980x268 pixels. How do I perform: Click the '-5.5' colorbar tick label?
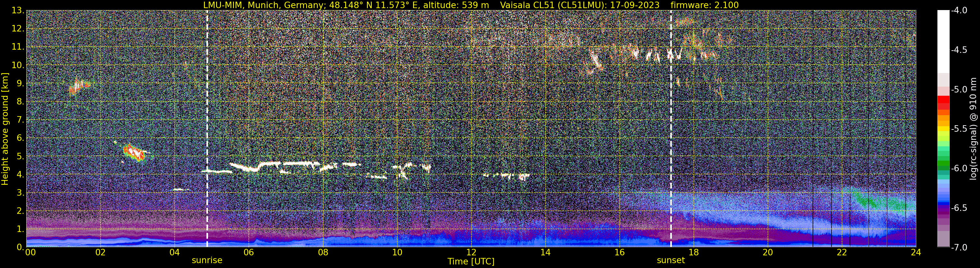pos(959,129)
